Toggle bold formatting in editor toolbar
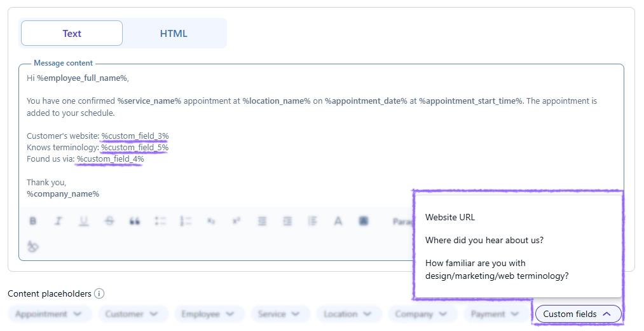The width and height of the screenshot is (644, 331). click(x=33, y=221)
